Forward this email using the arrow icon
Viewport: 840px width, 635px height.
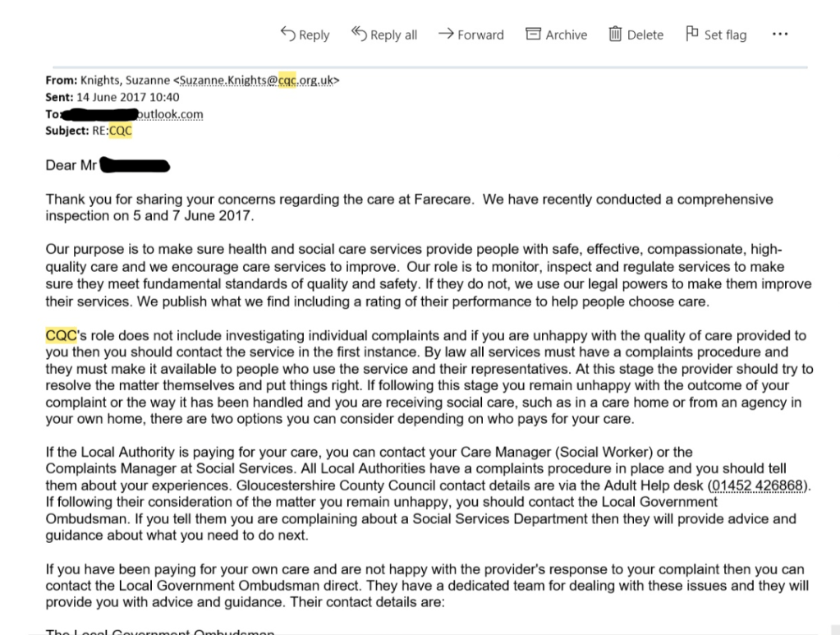(446, 34)
